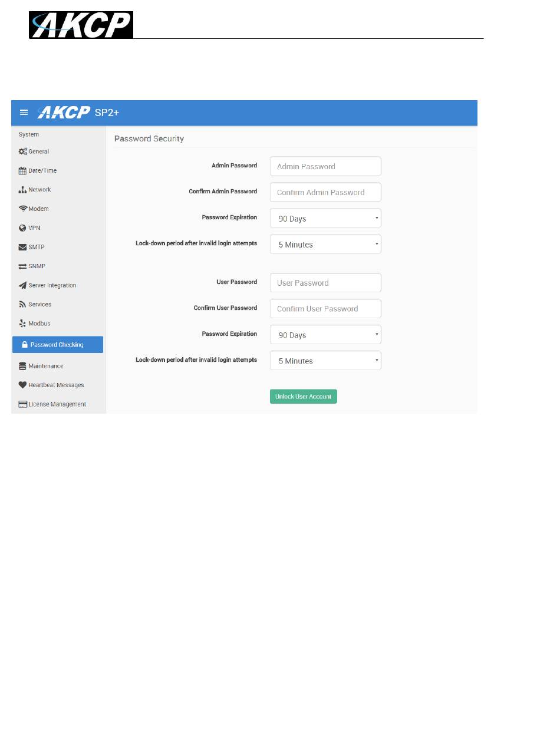Click the Confirm User Password label
This screenshot has width=560, height=739.
click(225, 308)
